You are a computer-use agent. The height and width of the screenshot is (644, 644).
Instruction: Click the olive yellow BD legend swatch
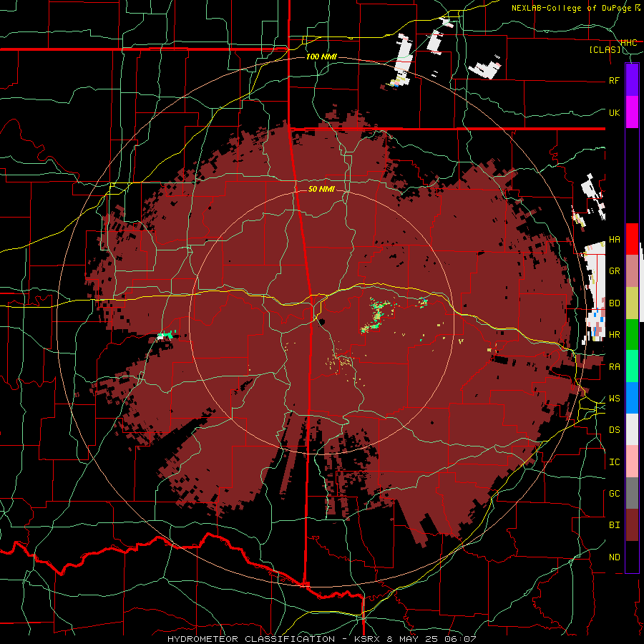632,303
